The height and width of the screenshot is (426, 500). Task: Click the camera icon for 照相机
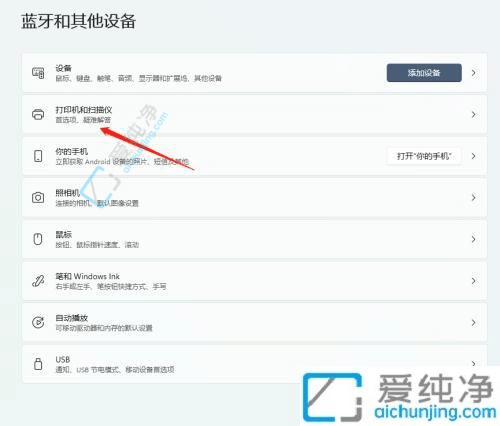[38, 198]
